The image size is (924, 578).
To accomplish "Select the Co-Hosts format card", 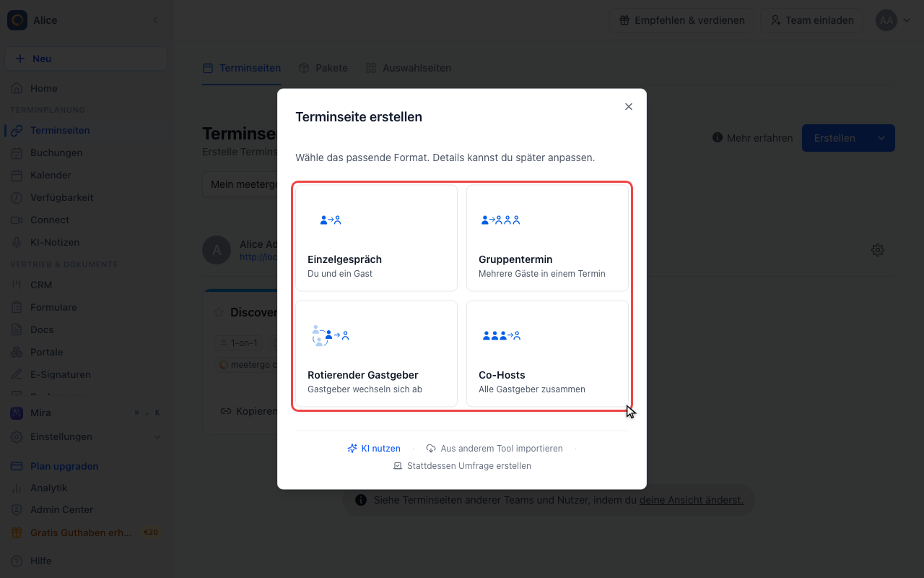I will (547, 353).
